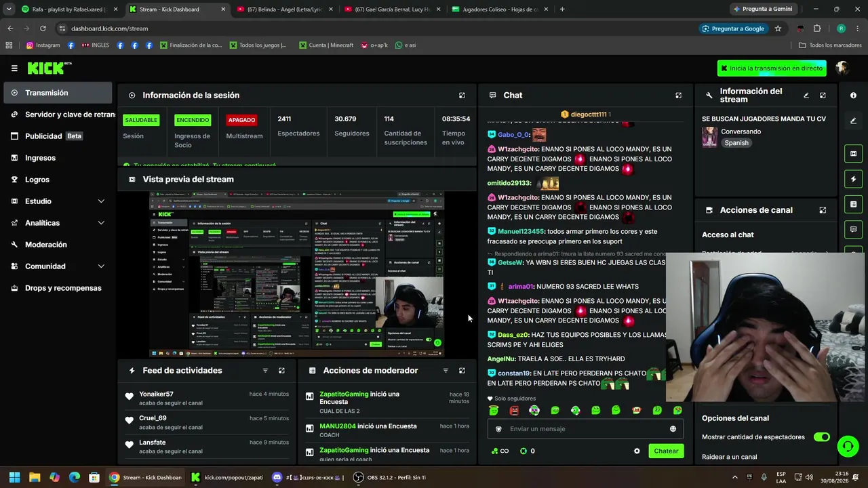
Task: Click the info icon in the right rail
Action: click(853, 96)
